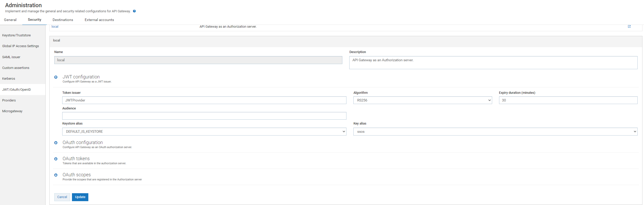This screenshot has width=644, height=205.
Task: Expand the OAuth tokens section
Action: coord(56,159)
